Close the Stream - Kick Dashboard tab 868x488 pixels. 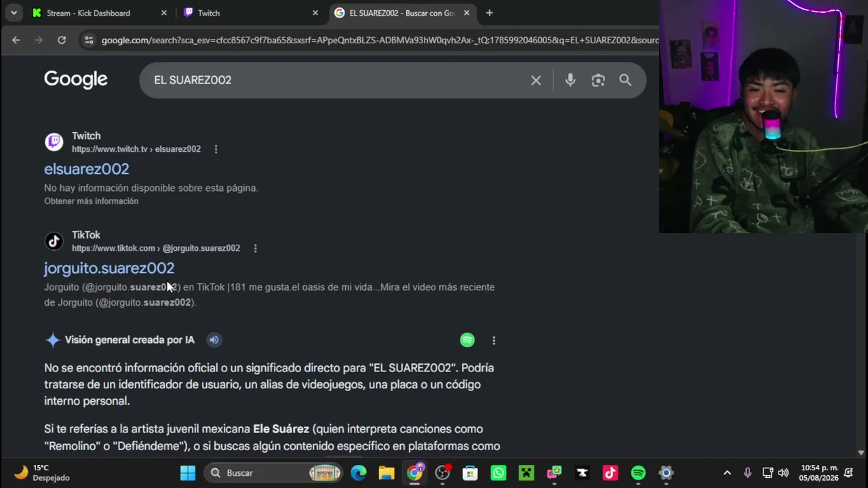coord(163,13)
